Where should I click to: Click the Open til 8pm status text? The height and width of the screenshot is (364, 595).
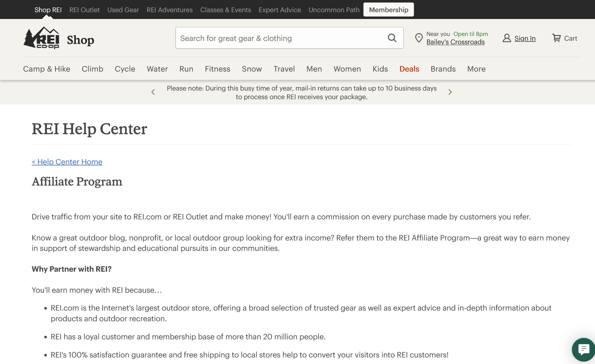point(471,34)
